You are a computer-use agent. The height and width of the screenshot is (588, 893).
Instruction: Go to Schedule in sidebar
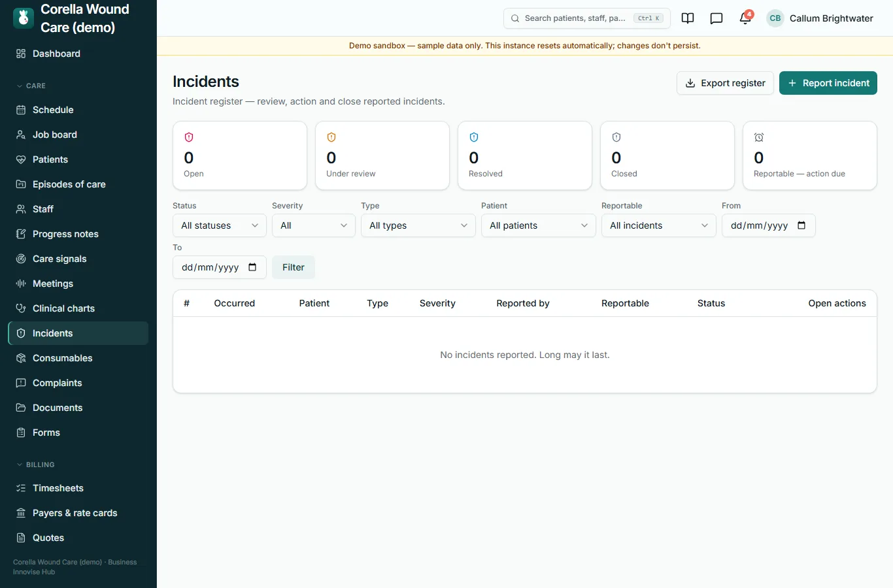78,110
